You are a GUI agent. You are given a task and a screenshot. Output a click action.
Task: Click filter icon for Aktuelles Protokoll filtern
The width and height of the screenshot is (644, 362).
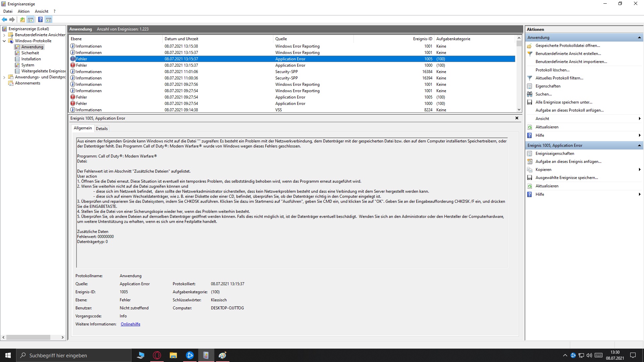pyautogui.click(x=530, y=78)
